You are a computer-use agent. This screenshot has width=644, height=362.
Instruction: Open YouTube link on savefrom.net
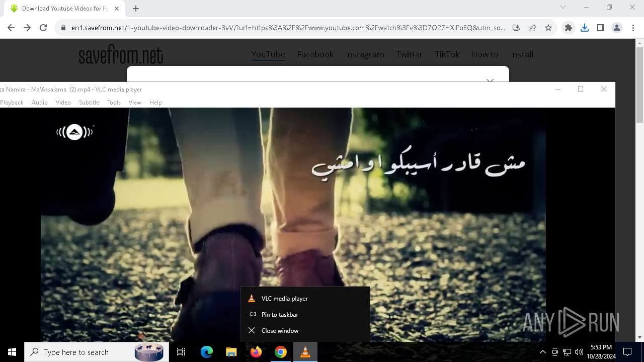(268, 54)
